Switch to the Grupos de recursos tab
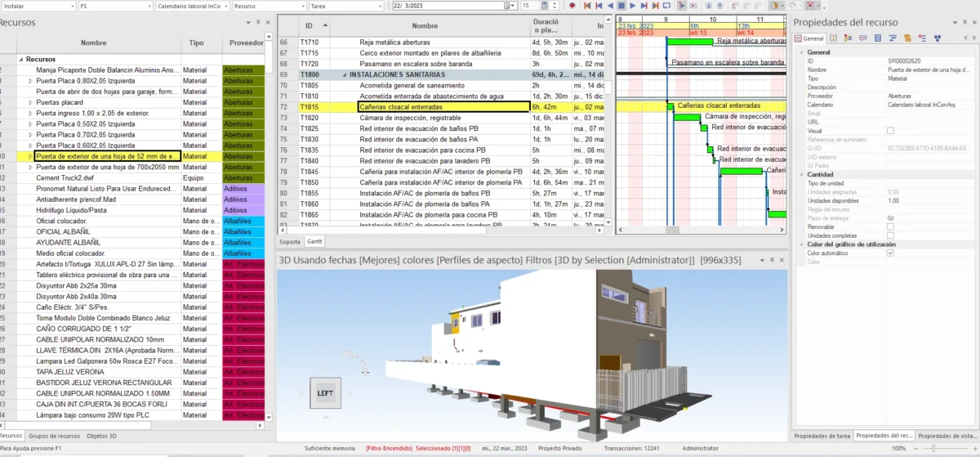 [55, 437]
